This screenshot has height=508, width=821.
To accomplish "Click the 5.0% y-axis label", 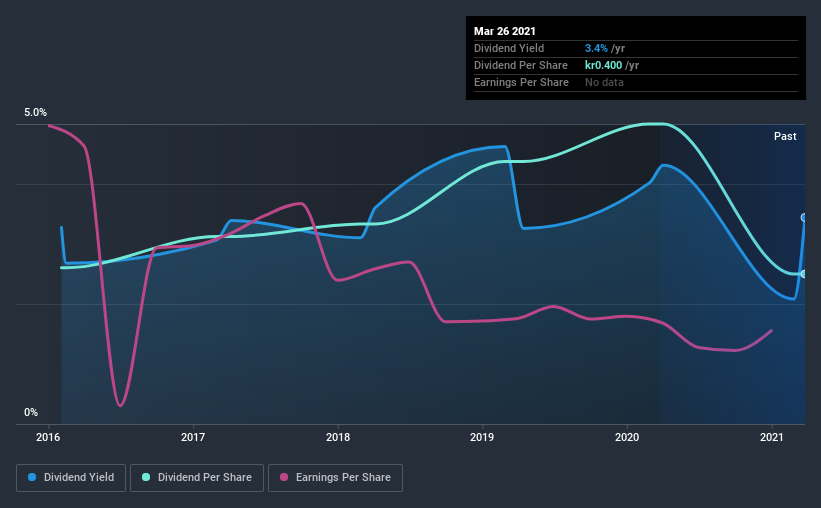I will (35, 113).
